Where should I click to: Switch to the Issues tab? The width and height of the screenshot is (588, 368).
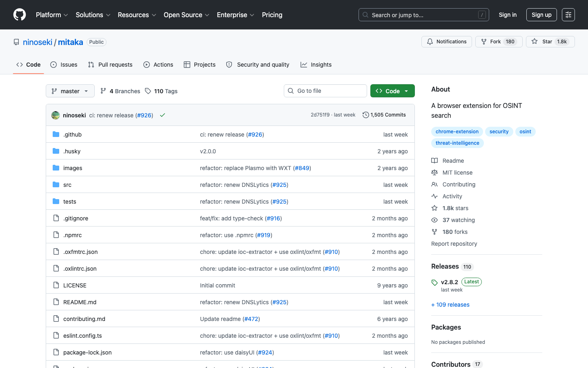[64, 65]
